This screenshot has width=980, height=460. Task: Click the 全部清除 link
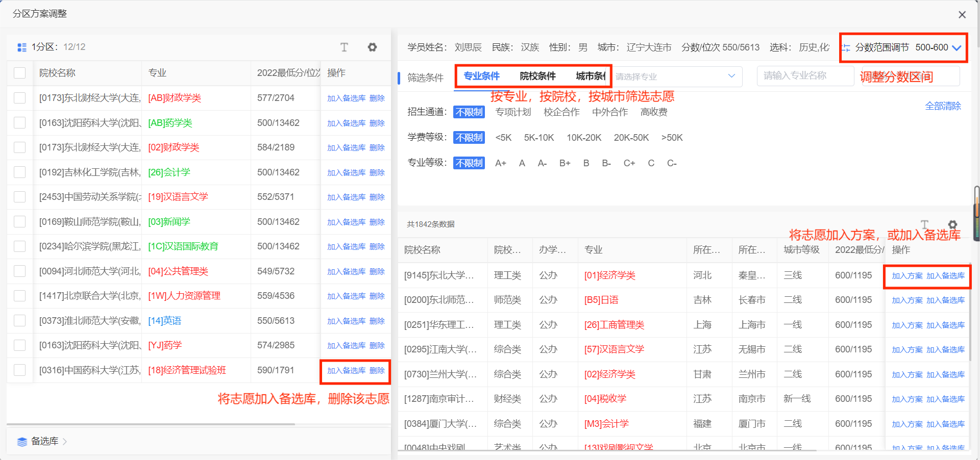[x=943, y=106]
